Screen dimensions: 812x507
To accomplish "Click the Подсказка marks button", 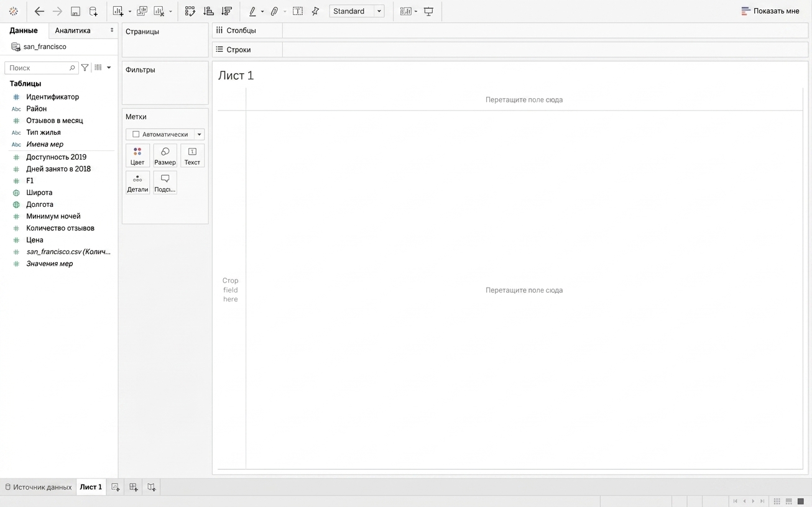I will [165, 183].
